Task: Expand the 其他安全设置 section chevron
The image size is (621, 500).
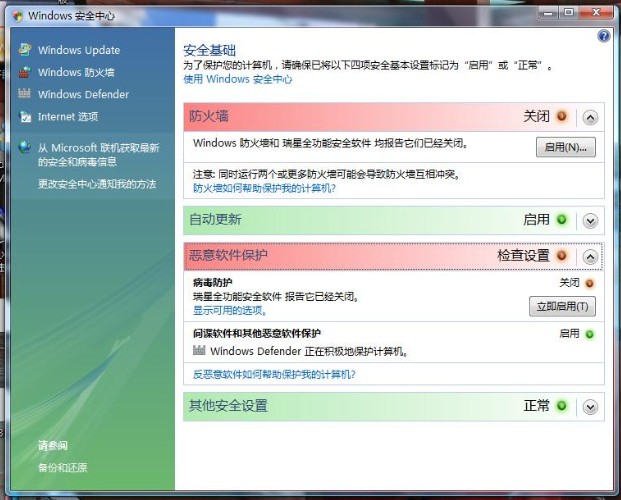Action: 590,407
